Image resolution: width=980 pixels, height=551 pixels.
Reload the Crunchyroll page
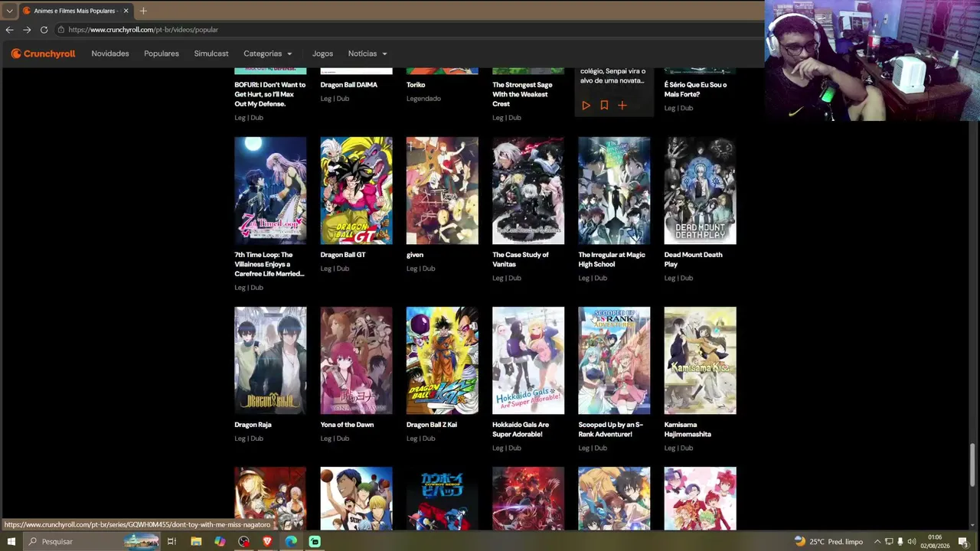click(x=44, y=30)
